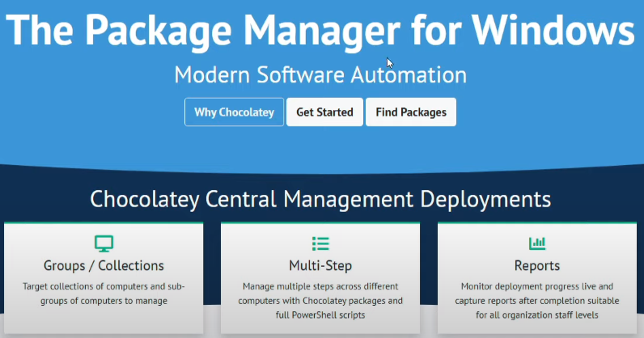Click the Reports card heading
Viewport: 644px width, 338px height.
coord(537,266)
